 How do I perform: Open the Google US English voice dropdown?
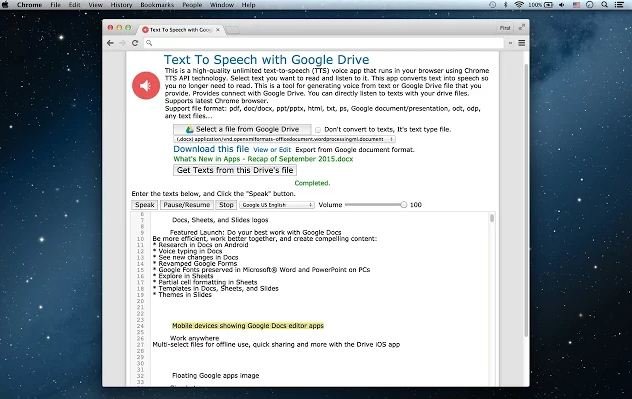pyautogui.click(x=276, y=205)
